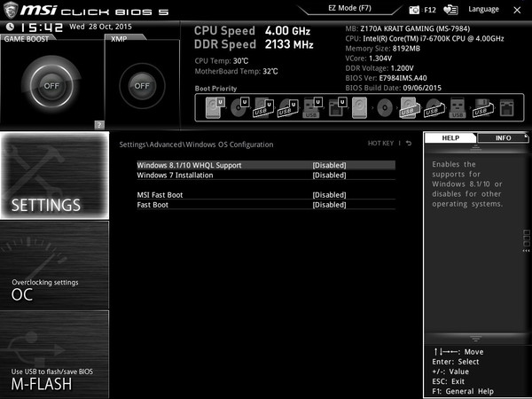The image size is (532, 399).
Task: Open the M-FLASH tile
Action: coord(55,354)
